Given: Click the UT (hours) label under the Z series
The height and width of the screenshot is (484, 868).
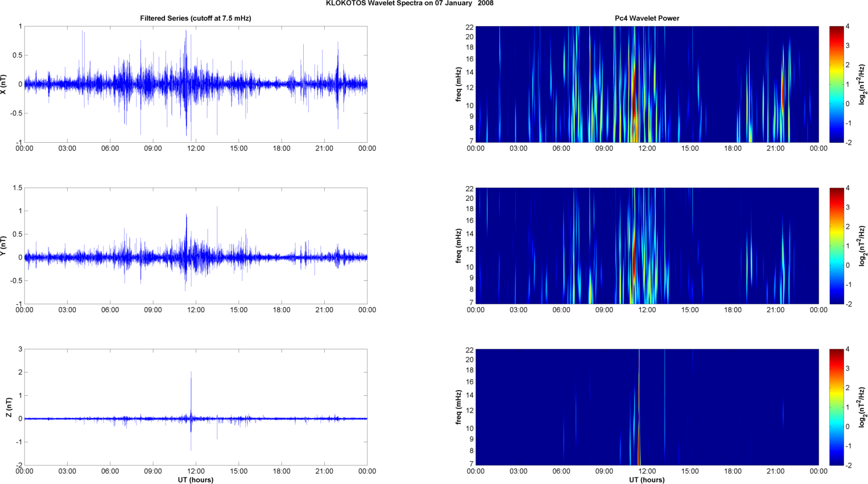Looking at the screenshot, I should (x=195, y=480).
